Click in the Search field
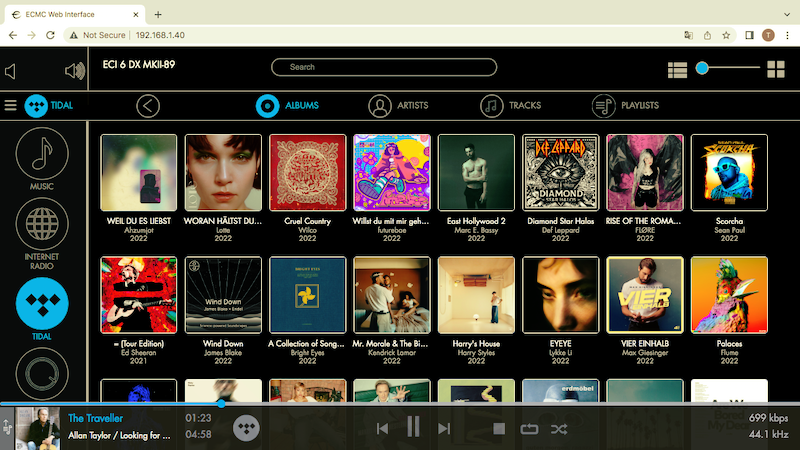 point(384,67)
